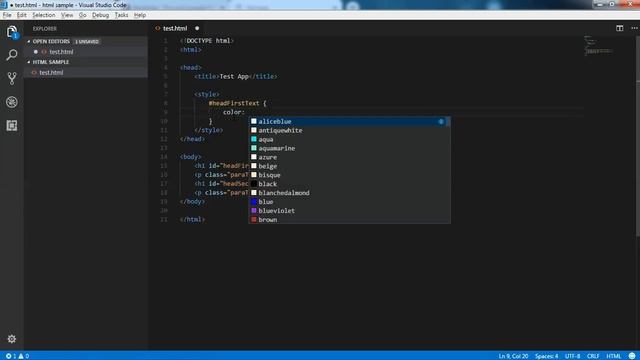Click Spaces: 4 indentation setting

[x=547, y=356]
